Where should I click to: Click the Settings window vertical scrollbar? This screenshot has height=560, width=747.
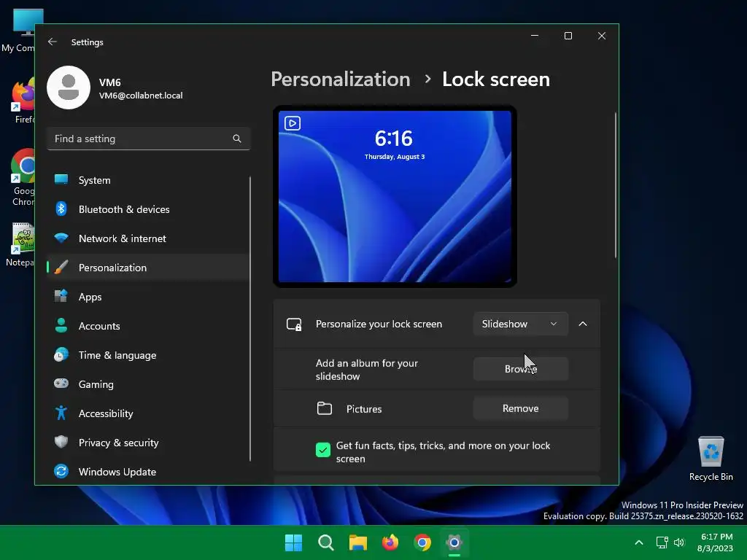[615, 185]
